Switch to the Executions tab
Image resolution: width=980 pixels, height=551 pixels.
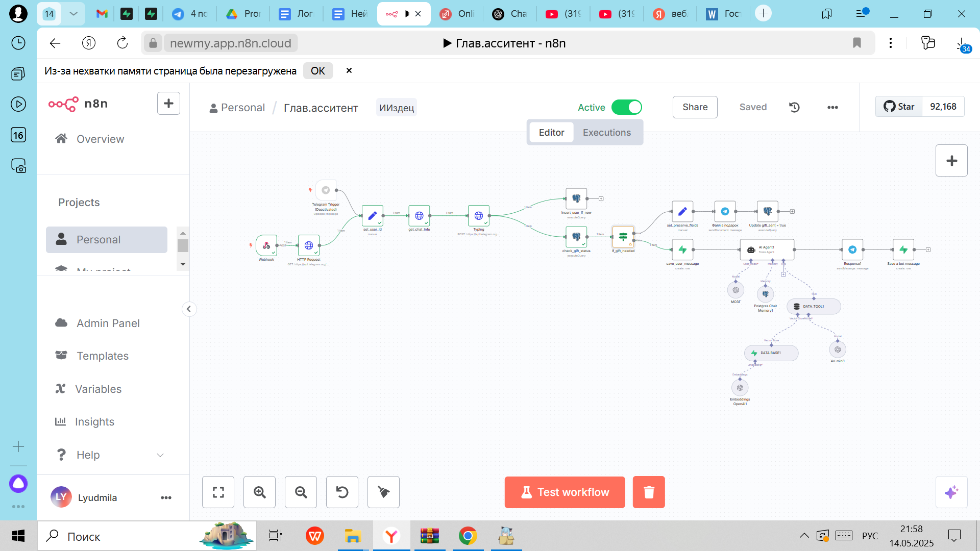point(606,133)
